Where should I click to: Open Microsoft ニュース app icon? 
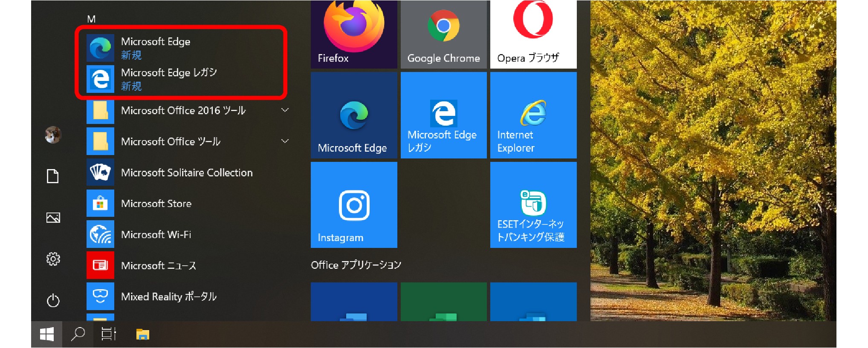point(100,265)
